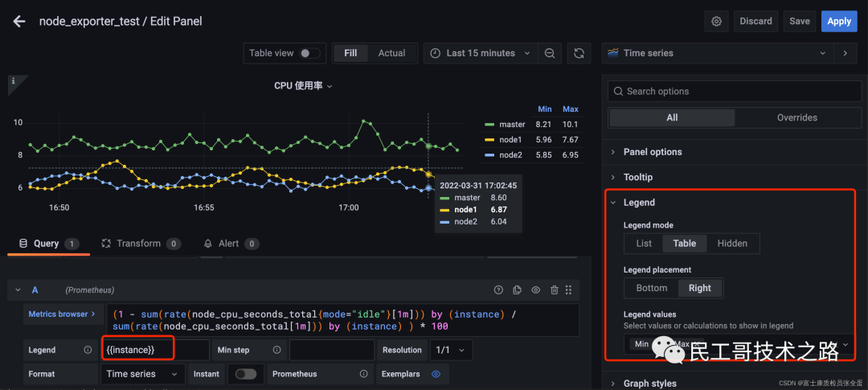868x390 pixels.
Task: Toggle the Exemplars eye icon
Action: click(x=436, y=374)
